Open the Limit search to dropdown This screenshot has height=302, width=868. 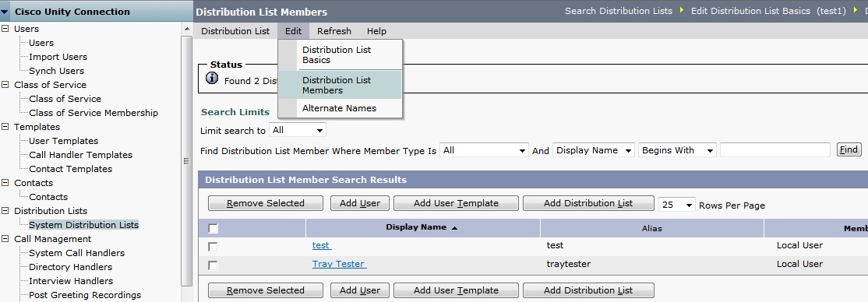click(298, 130)
